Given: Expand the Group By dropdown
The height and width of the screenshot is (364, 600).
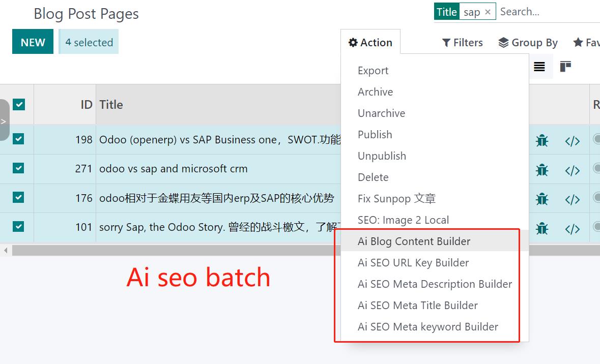Looking at the screenshot, I should coord(528,43).
